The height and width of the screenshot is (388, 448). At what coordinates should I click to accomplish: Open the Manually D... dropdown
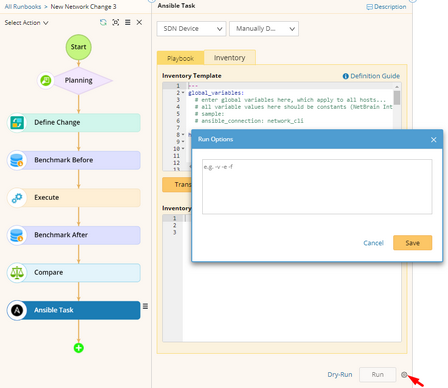click(x=264, y=29)
